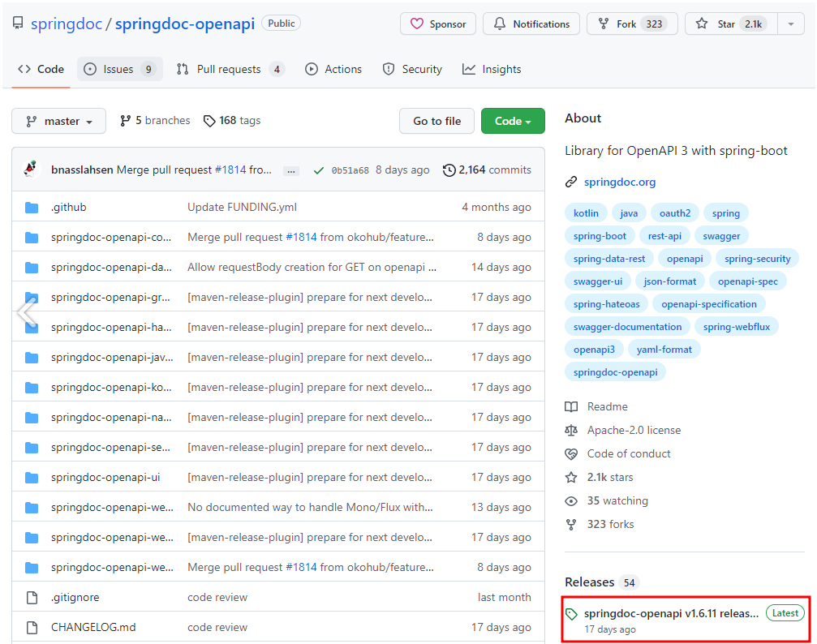
Task: Click the file icon beside .gitignore
Action: tap(32, 598)
